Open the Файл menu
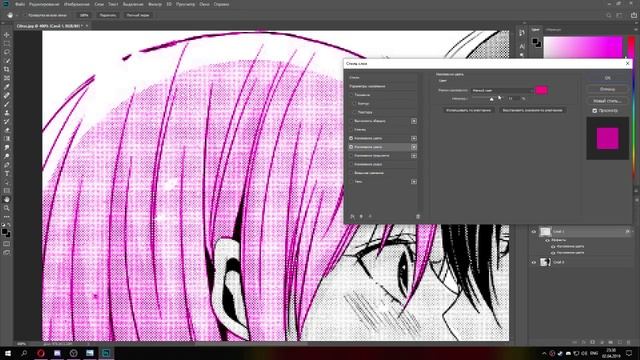 [20, 4]
